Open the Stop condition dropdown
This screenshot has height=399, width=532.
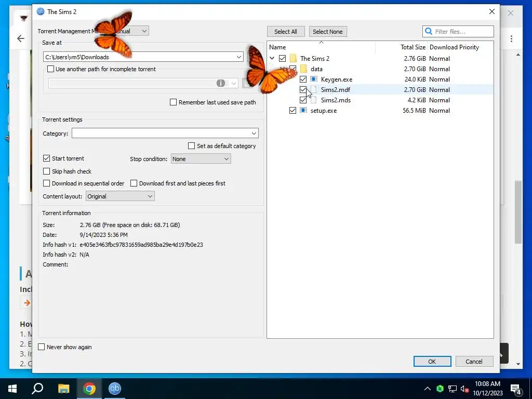click(201, 159)
